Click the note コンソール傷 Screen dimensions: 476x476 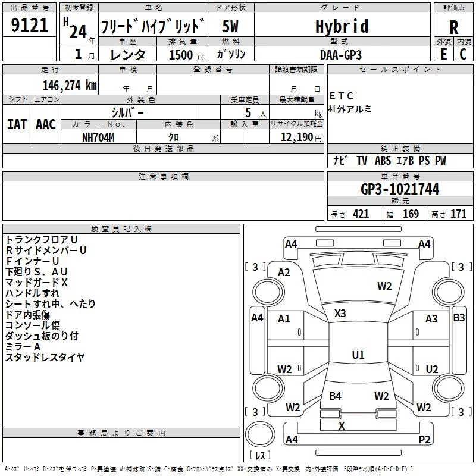coord(33,325)
